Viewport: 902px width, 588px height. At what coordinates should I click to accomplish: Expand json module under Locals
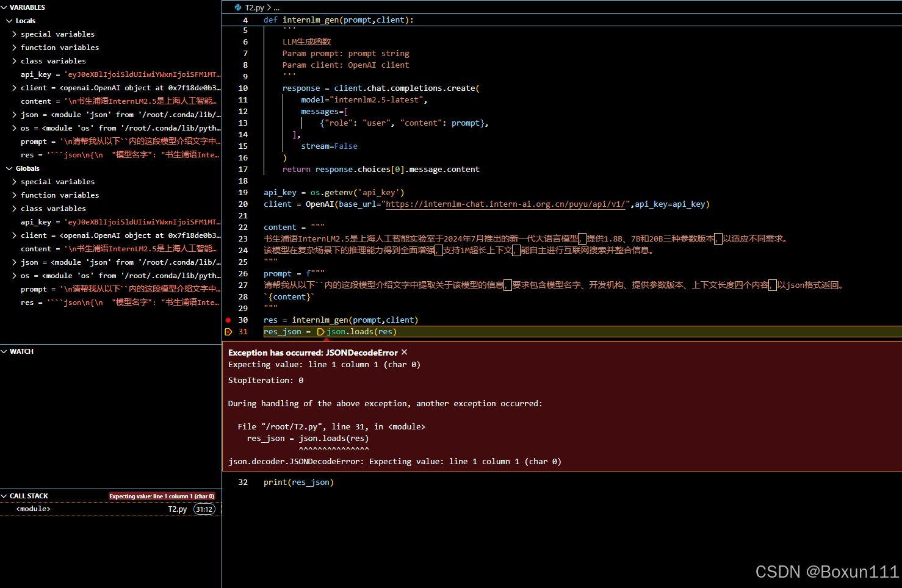[x=14, y=115]
